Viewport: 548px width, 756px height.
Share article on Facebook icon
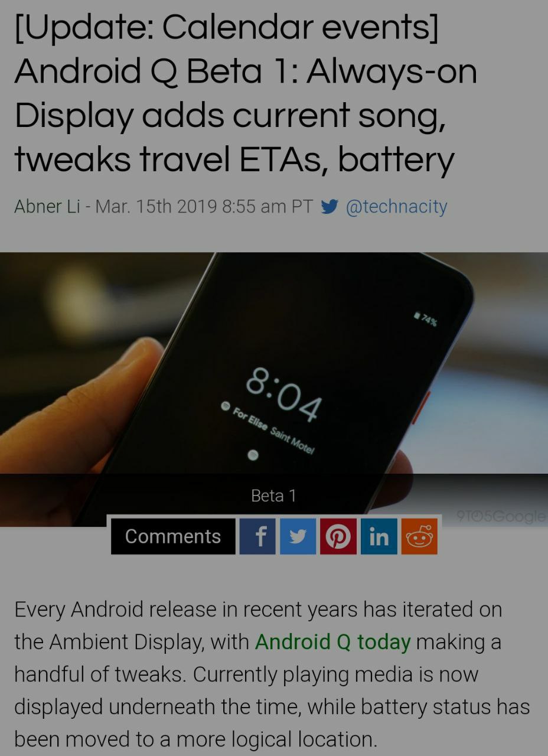[257, 536]
